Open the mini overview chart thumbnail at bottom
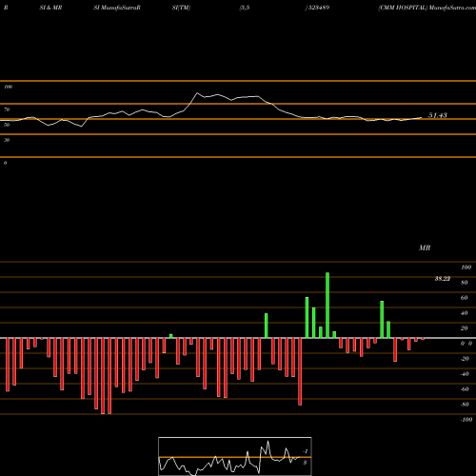 click(235, 456)
